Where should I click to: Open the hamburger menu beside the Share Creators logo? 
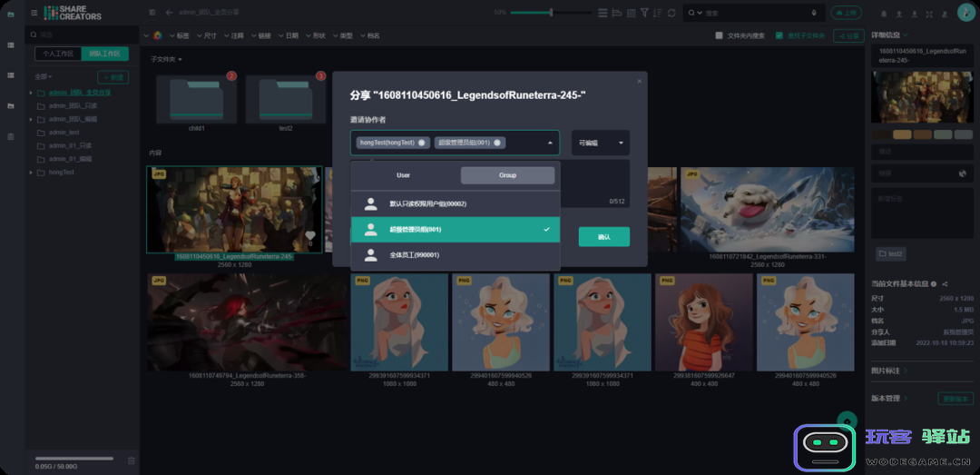coord(34,13)
